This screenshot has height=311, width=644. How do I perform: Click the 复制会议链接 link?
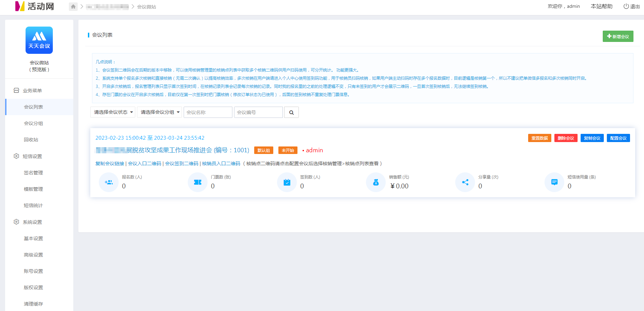pos(109,163)
